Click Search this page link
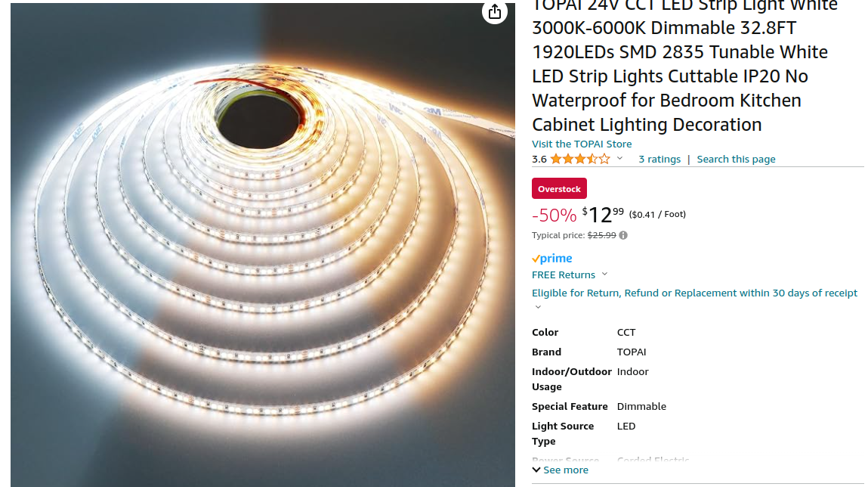Screen dimensions: 868x487 tap(736, 160)
